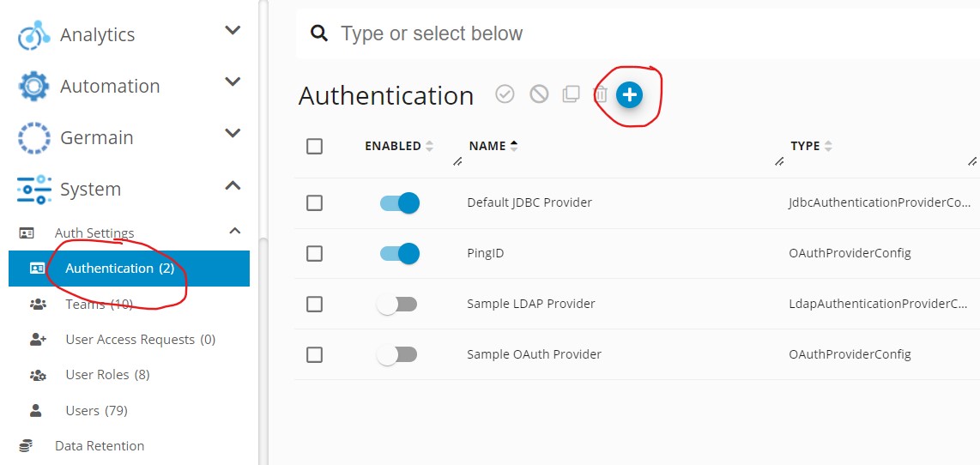Collapse the Auth Settings chevron

click(x=235, y=231)
